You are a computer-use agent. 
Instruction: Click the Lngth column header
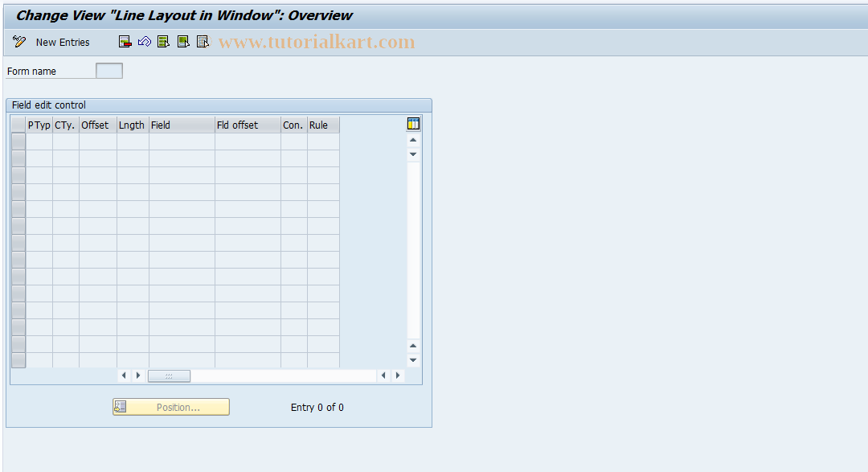(x=133, y=125)
